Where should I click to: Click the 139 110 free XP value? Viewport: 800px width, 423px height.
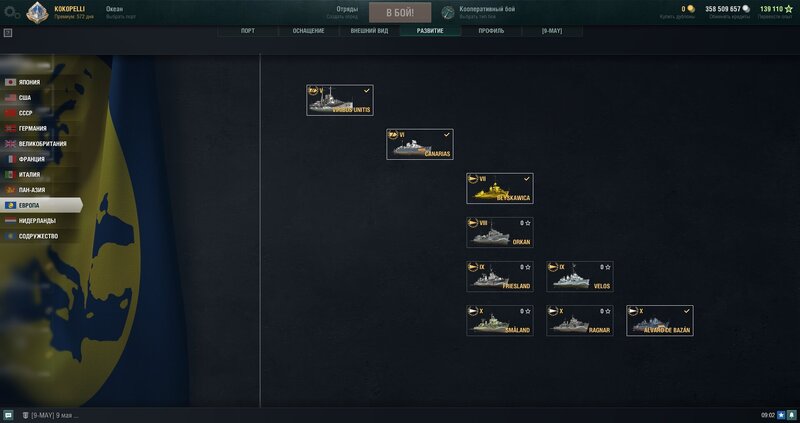pos(771,9)
